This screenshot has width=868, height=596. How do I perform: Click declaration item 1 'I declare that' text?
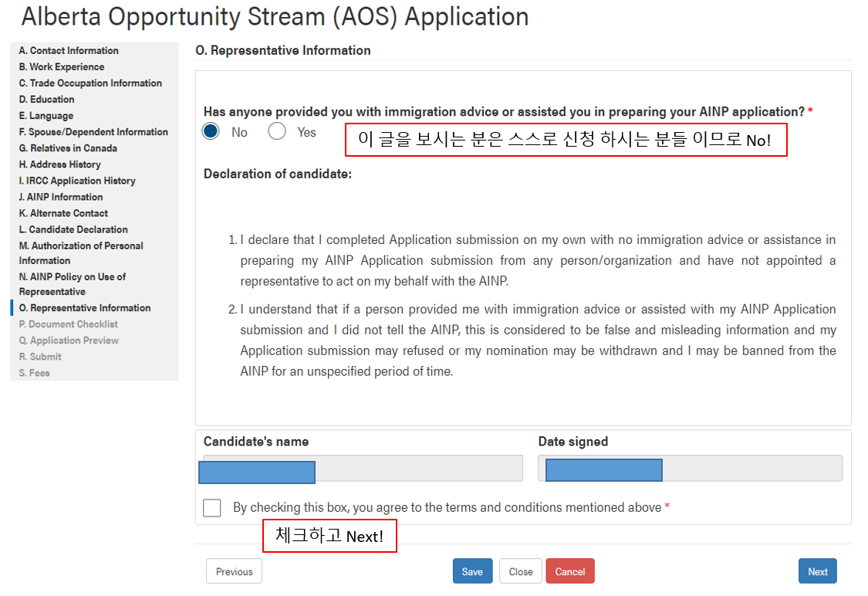click(x=538, y=260)
